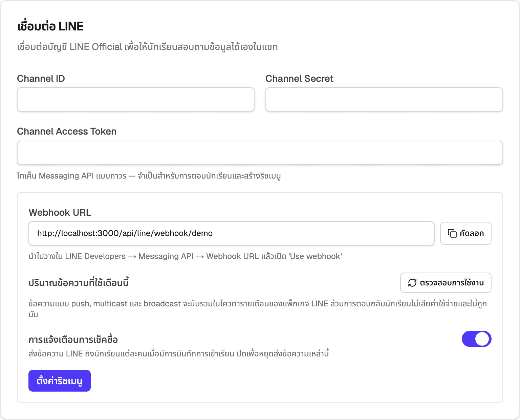This screenshot has width=520, height=420.
Task: Click the ตั้งค่าริชเมนู button
Action: 60,381
